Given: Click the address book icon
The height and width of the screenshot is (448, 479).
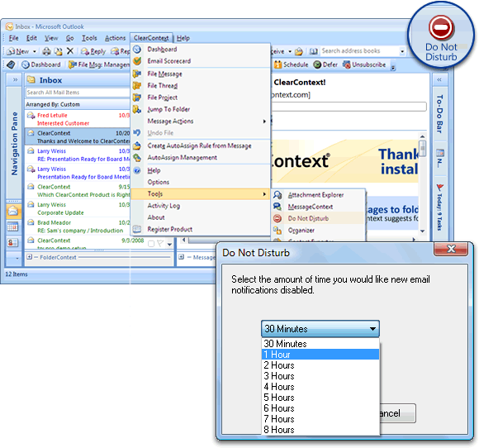Looking at the screenshot, I should pos(314,51).
